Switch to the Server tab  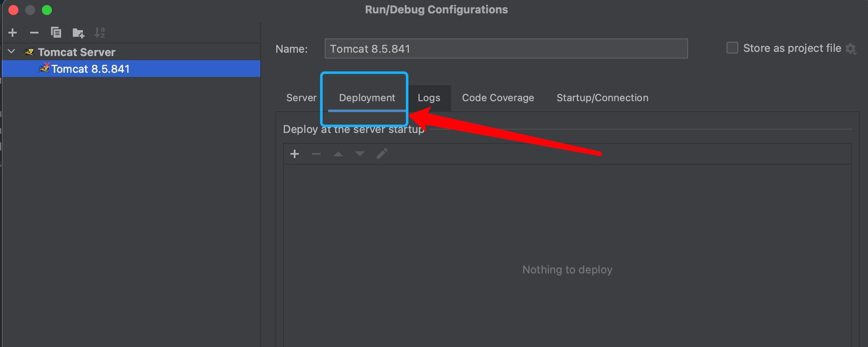301,98
